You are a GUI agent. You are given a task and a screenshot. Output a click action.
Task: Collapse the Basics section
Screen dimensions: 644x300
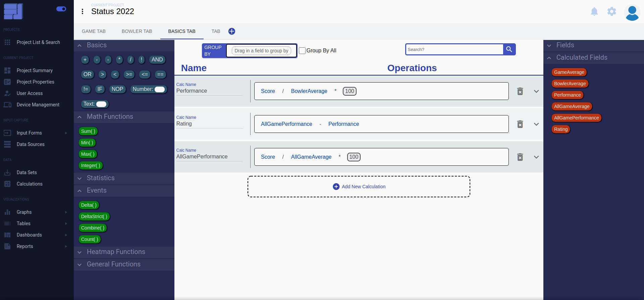pyautogui.click(x=124, y=45)
